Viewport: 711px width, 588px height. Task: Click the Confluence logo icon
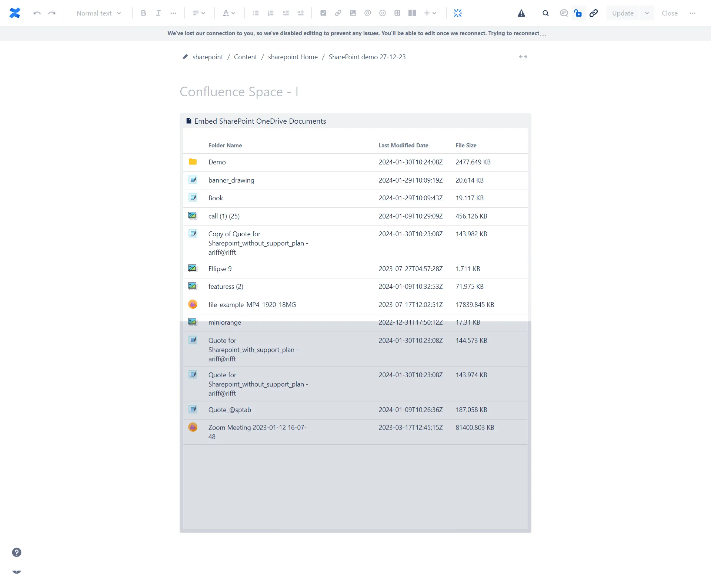15,13
